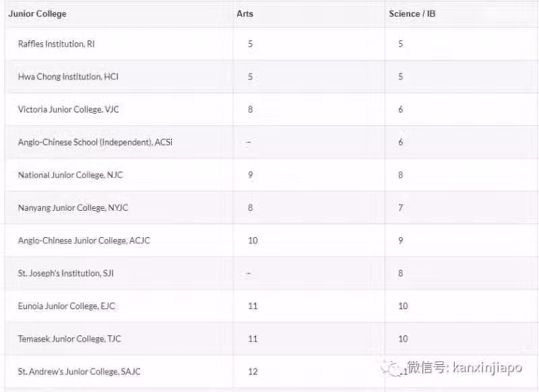539x392 pixels.
Task: Click Science value 7 for Nanyang Junior College
Action: [400, 207]
